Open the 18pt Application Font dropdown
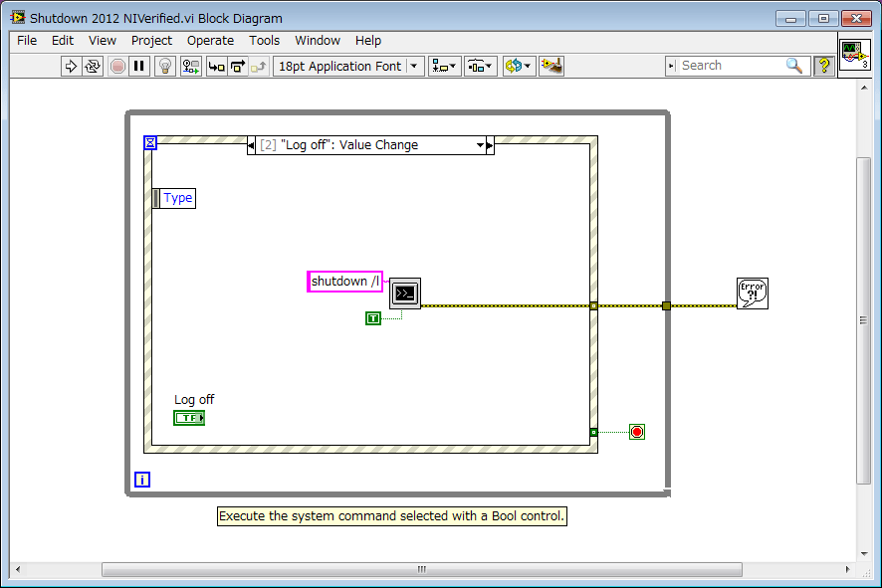The image size is (882, 588). (x=348, y=67)
